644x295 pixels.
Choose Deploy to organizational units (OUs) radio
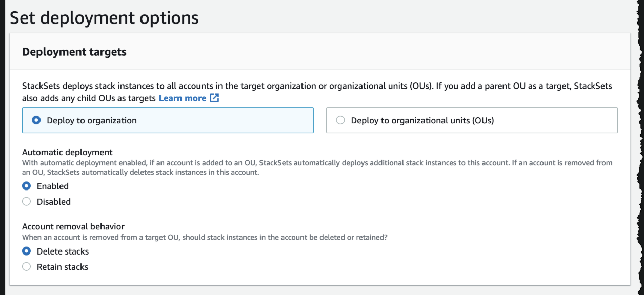(x=340, y=120)
